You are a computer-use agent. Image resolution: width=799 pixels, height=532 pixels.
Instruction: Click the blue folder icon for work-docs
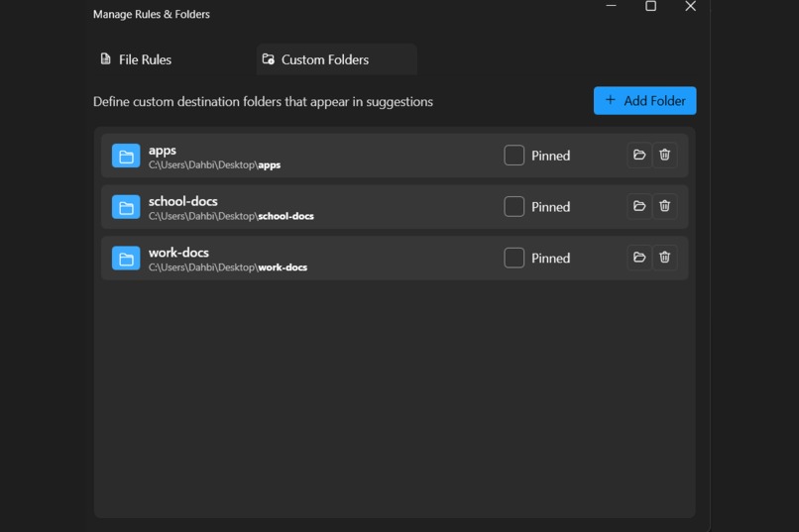(126, 259)
